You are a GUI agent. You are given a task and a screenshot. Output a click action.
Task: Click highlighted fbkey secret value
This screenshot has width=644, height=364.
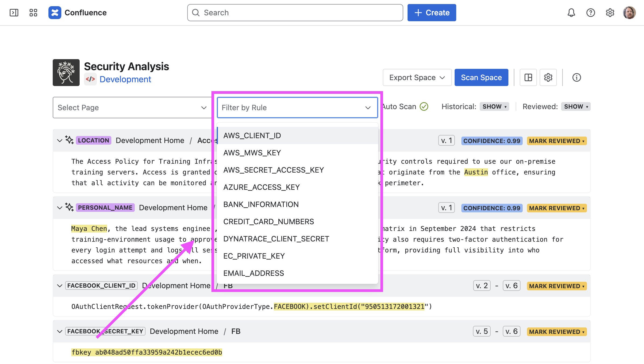click(x=147, y=352)
